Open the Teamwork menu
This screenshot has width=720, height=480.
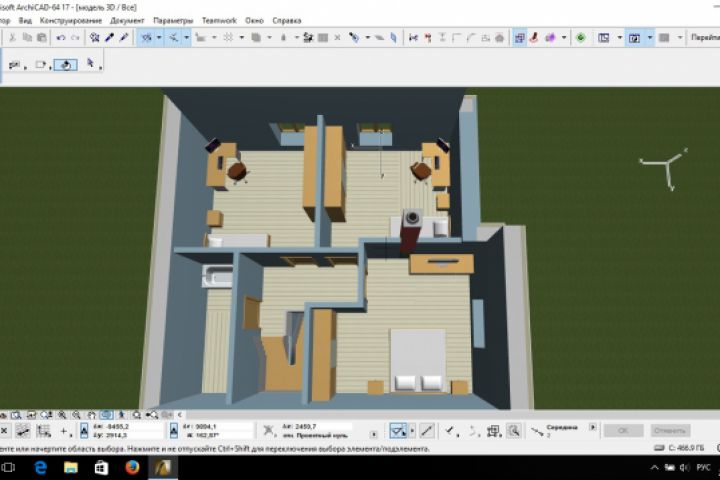click(x=219, y=21)
